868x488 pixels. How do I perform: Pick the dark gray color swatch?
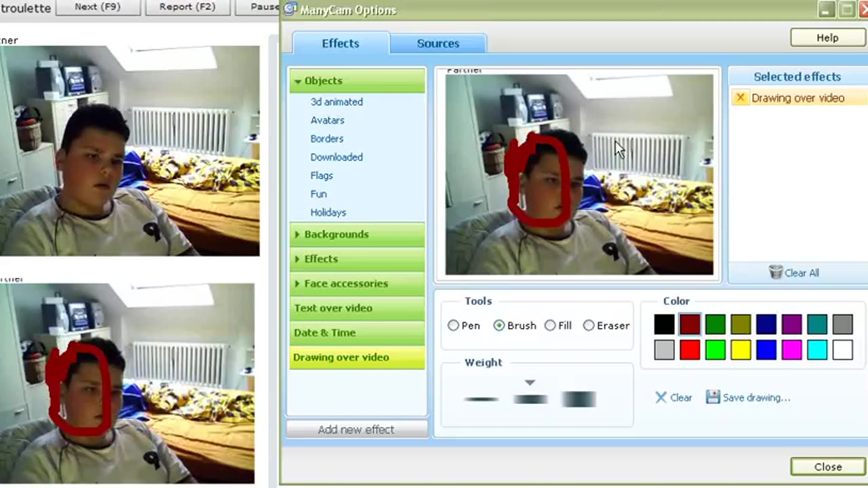842,325
